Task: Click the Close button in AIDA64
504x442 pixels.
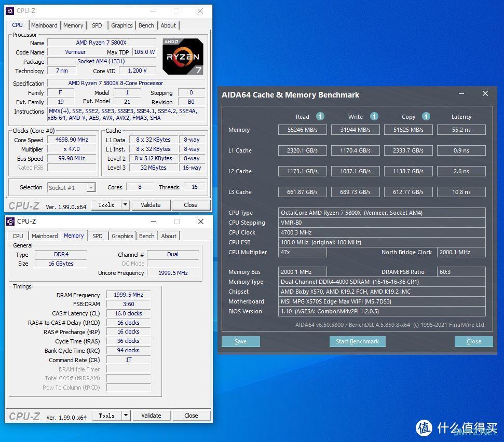Action: tap(474, 341)
